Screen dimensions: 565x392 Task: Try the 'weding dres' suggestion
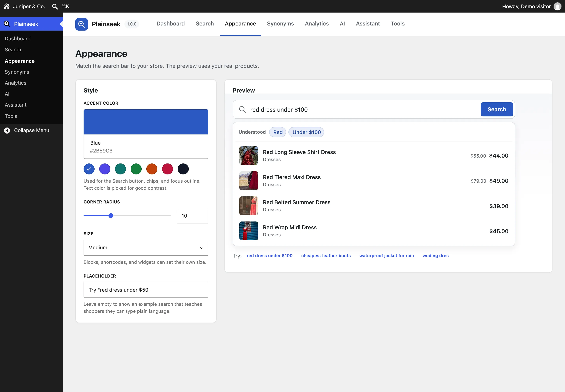coord(436,255)
